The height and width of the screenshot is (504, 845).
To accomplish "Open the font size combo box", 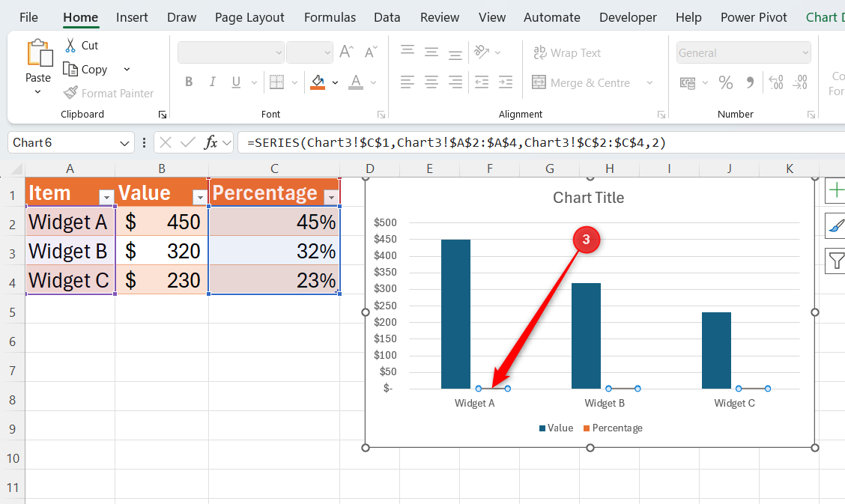I will point(309,52).
